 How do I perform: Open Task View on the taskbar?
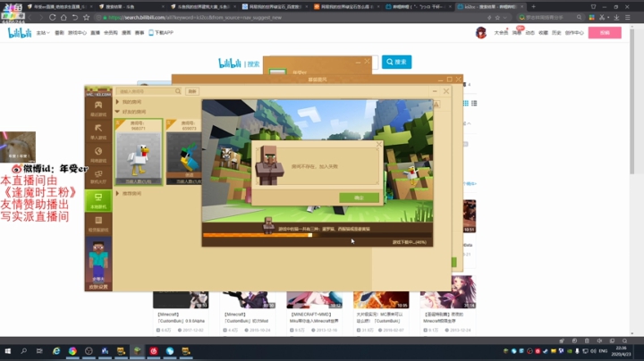(39, 351)
